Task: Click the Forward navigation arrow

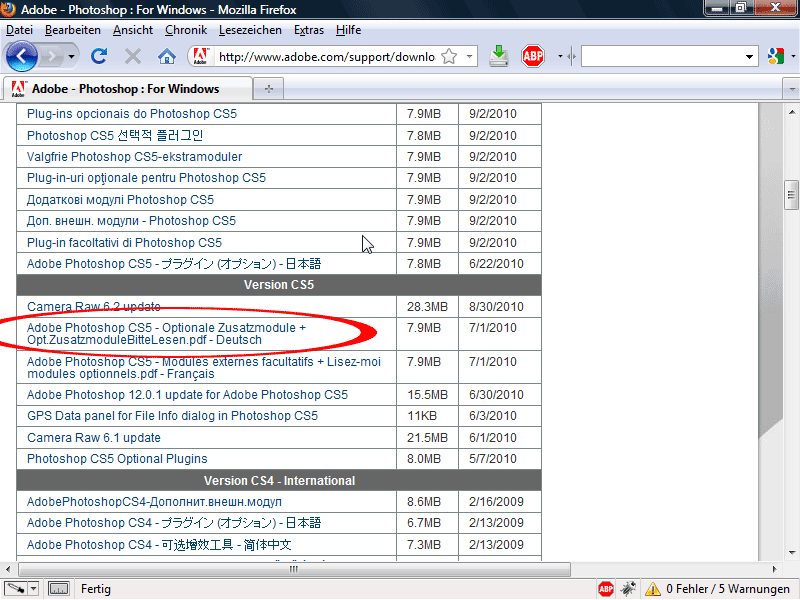Action: pyautogui.click(x=51, y=56)
